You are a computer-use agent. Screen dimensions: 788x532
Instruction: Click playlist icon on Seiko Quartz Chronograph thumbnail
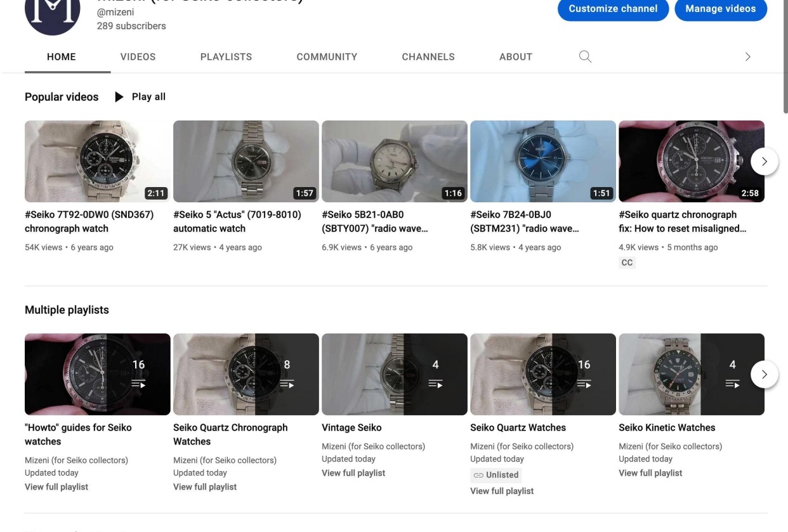287,384
